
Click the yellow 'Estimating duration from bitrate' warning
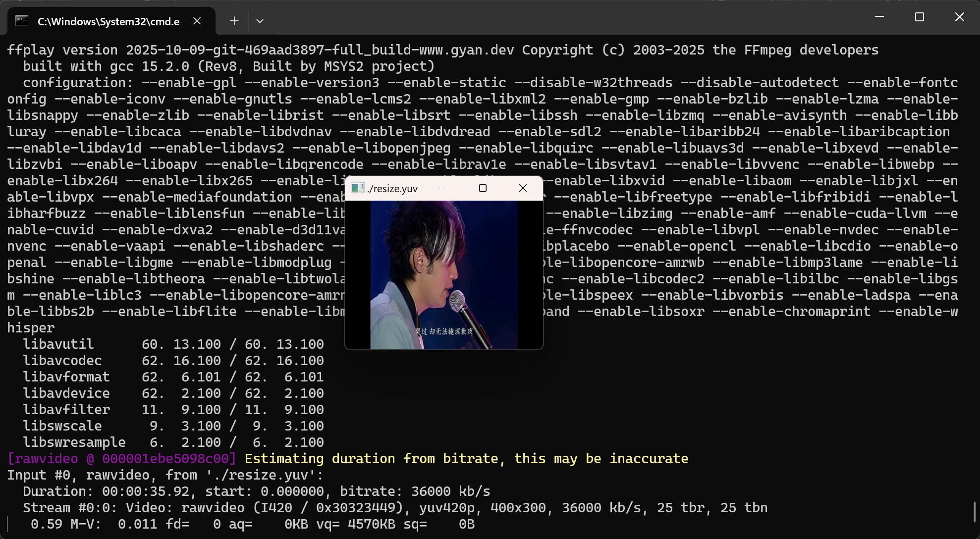pos(466,459)
